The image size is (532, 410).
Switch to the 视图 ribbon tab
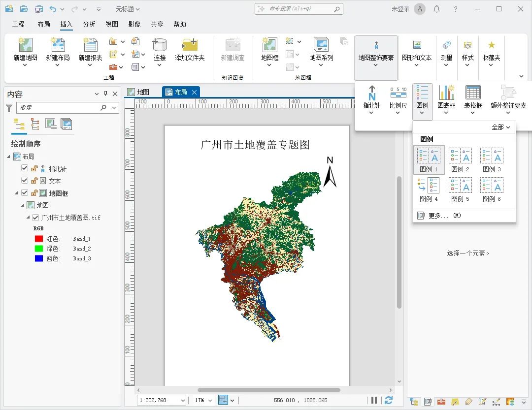[x=112, y=24]
